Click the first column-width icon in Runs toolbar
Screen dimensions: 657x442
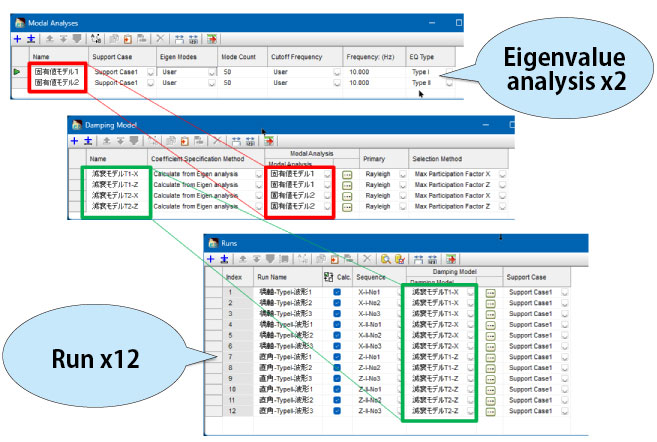pyautogui.click(x=418, y=259)
